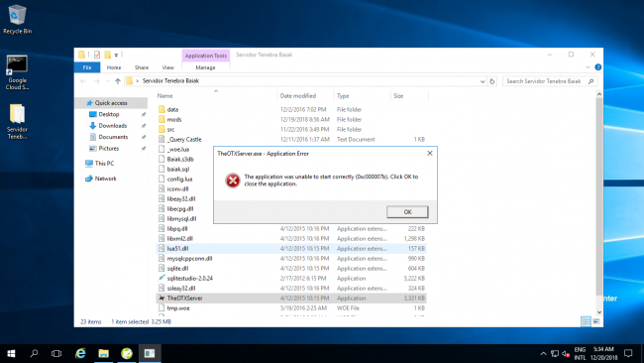The image size is (644, 363).
Task: Open File Explorer from the taskbar
Action: click(103, 353)
